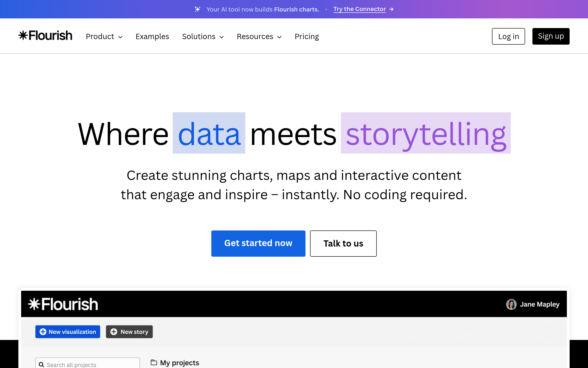Click the magnifier icon in the search box

(42, 365)
